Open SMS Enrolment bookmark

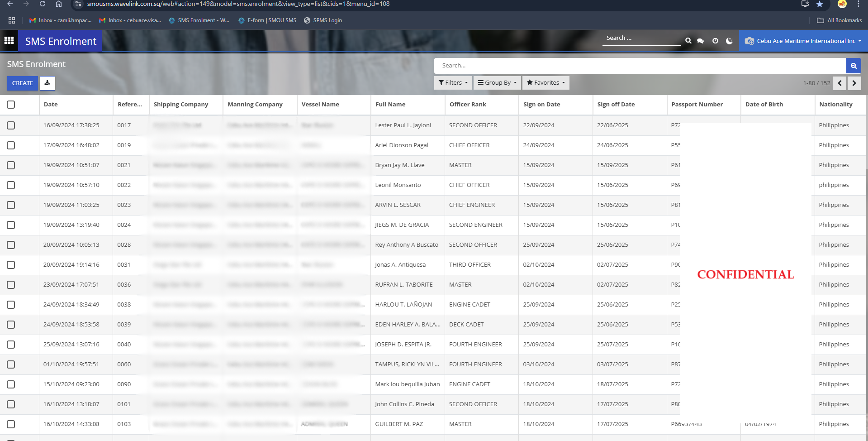click(199, 20)
